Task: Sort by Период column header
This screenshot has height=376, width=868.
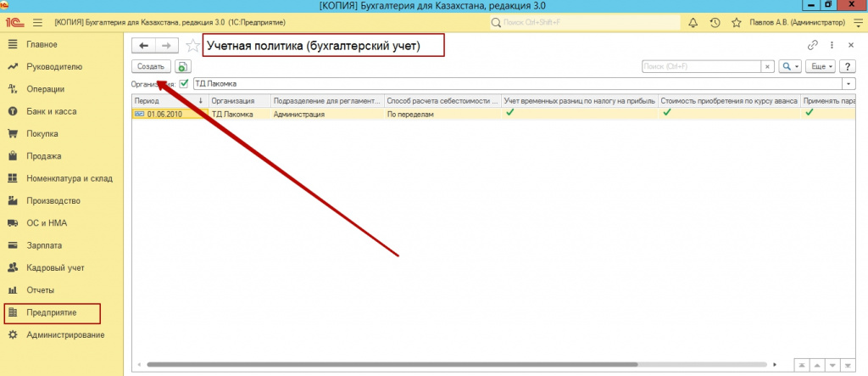Action: (x=170, y=101)
